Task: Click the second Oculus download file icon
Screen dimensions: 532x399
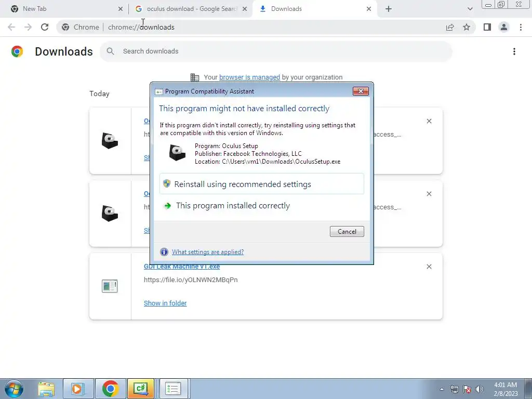Action: [110, 214]
